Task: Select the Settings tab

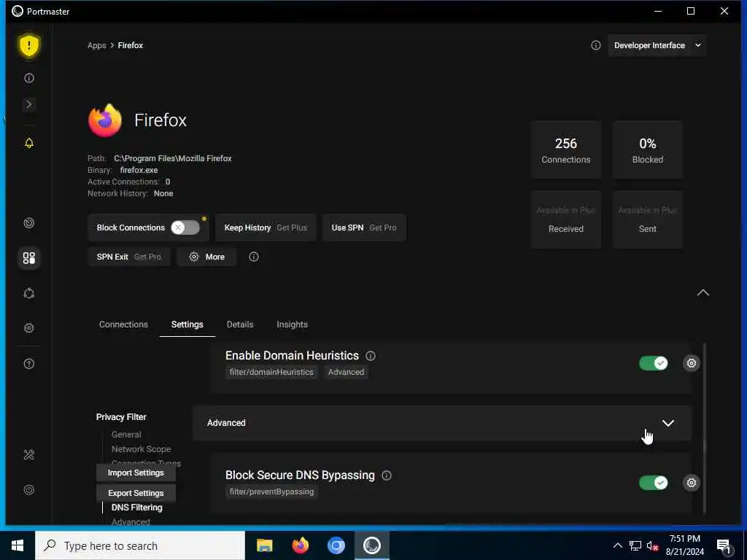Action: [x=187, y=324]
